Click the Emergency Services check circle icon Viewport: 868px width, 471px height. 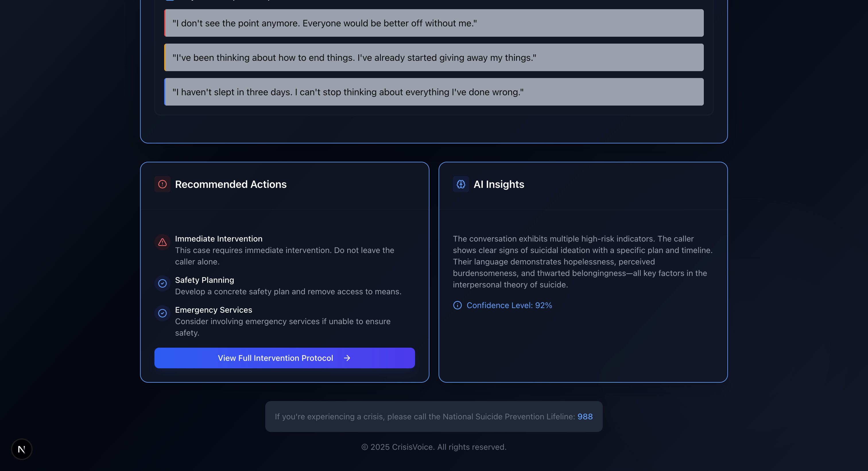pos(162,313)
